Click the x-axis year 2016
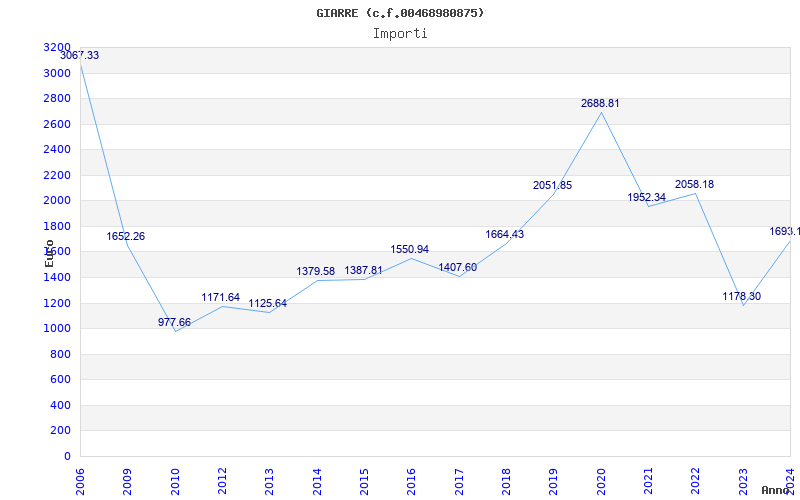The image size is (800, 500). [412, 482]
